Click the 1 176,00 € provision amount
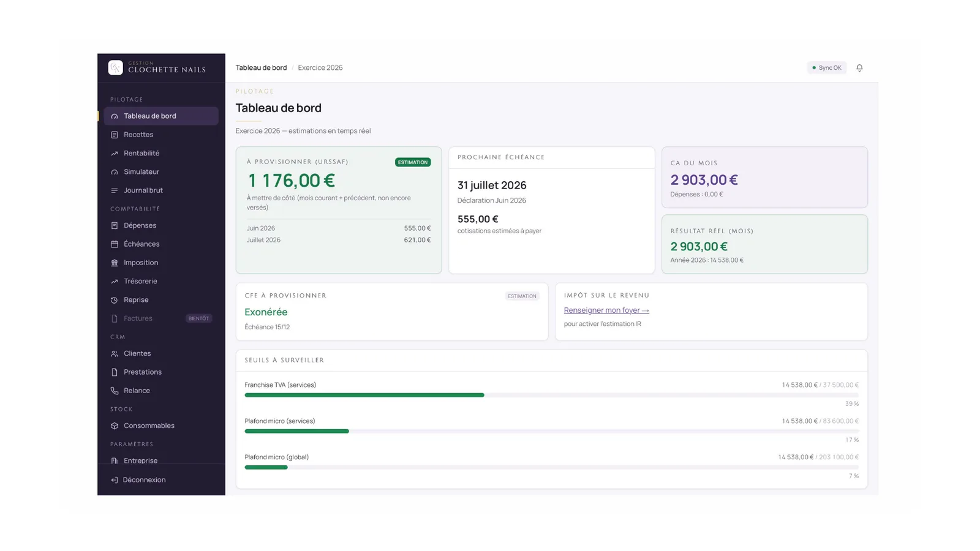This screenshot has width=980, height=551. tap(291, 181)
